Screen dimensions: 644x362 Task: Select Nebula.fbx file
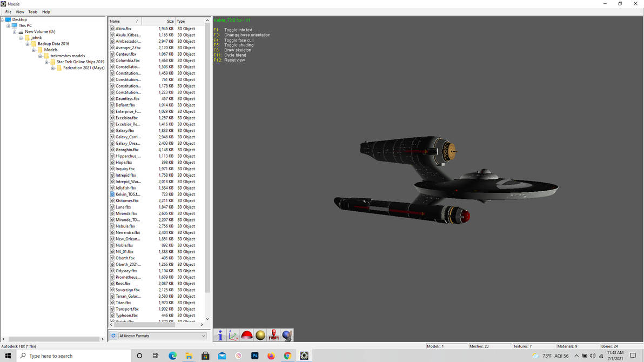click(125, 226)
